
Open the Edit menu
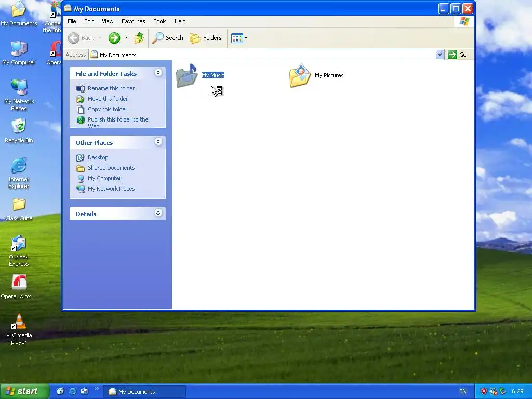(x=89, y=21)
